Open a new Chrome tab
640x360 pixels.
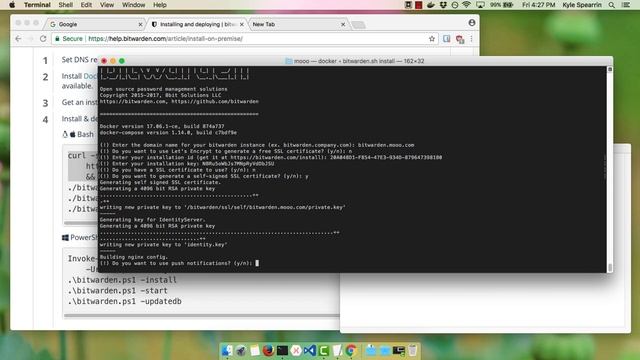point(358,25)
